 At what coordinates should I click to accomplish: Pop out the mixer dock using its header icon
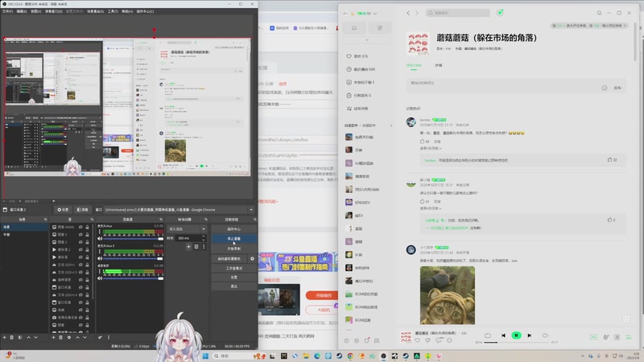click(x=160, y=220)
